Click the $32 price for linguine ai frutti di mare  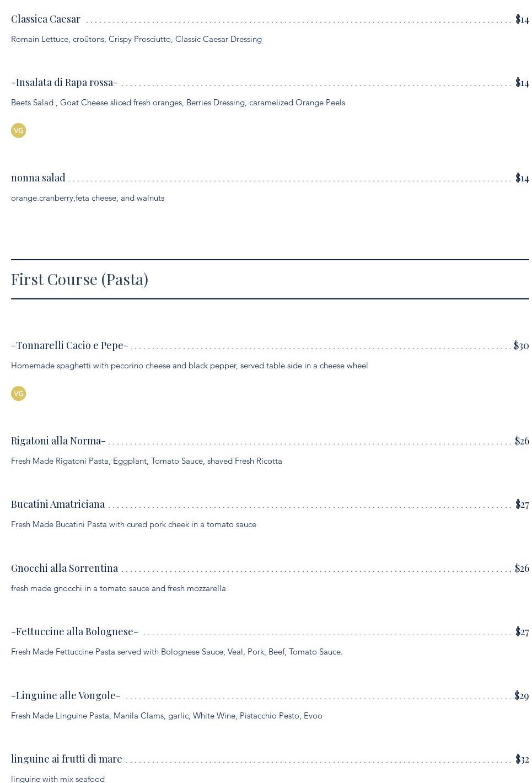pyautogui.click(x=522, y=759)
